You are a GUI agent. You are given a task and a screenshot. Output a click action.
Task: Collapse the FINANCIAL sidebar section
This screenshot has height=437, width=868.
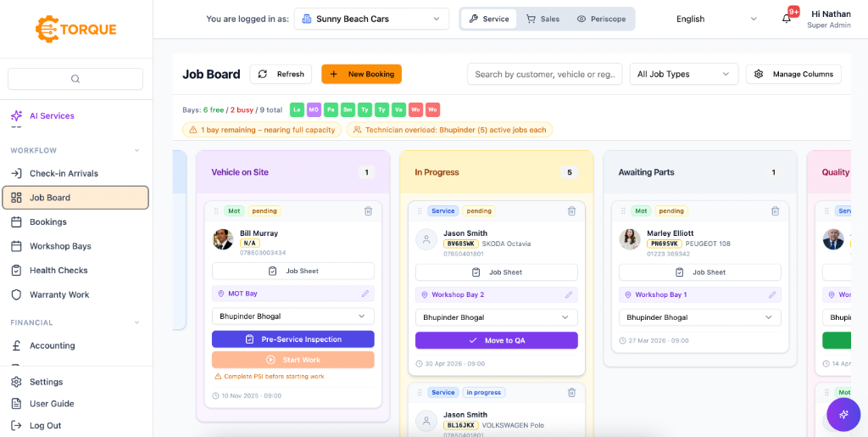[136, 322]
